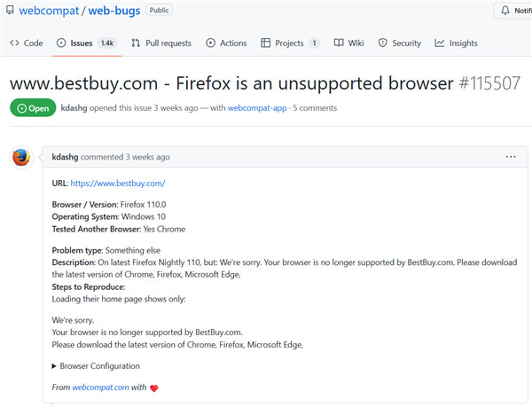Click the Windows 10 operating system text
Screen dimensions: 532x407
click(x=144, y=216)
